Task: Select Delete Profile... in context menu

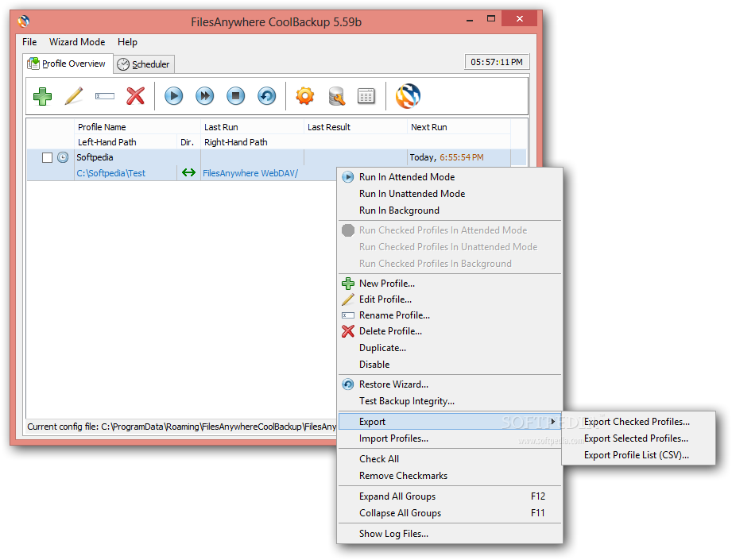Action: pos(450,331)
